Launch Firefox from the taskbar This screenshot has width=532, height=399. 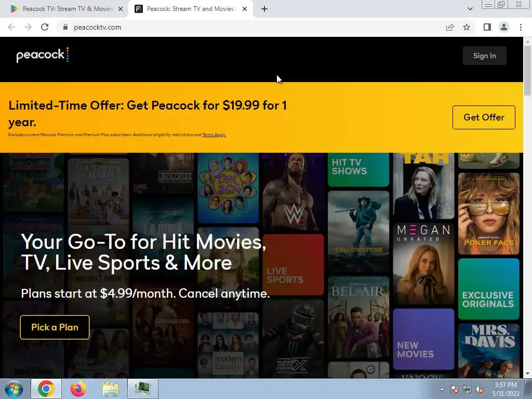coord(78,389)
